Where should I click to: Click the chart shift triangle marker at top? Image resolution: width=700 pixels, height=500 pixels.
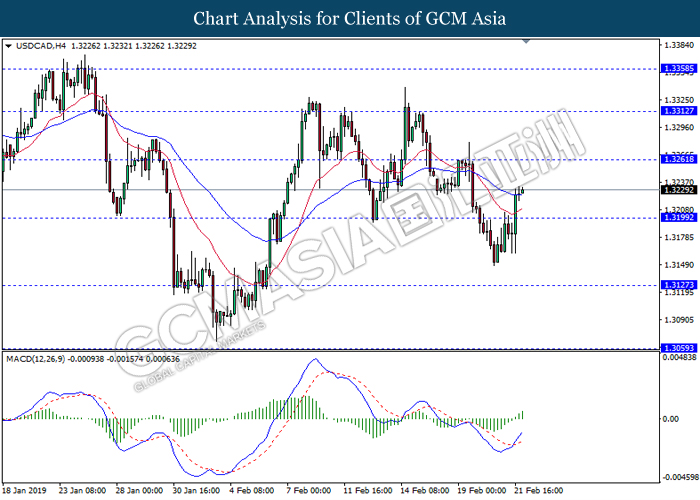(526, 41)
